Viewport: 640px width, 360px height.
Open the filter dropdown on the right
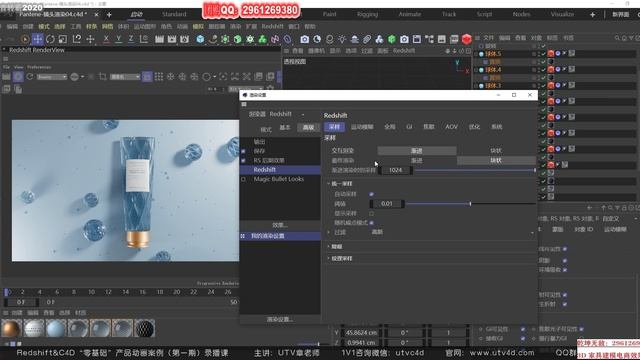tap(532, 233)
